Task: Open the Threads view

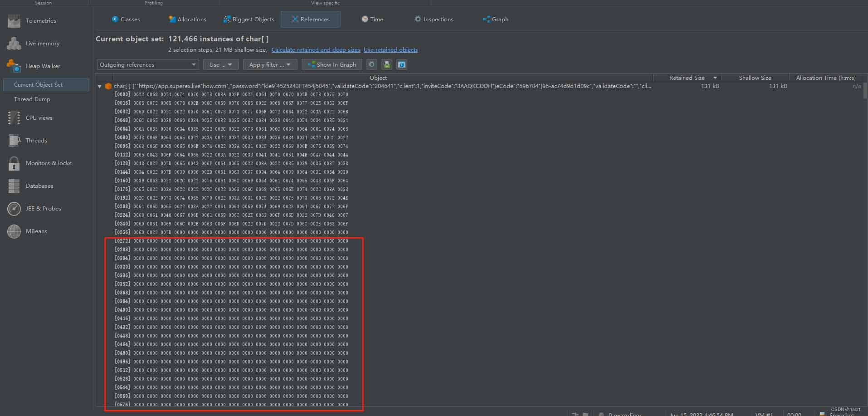Action: click(x=36, y=141)
